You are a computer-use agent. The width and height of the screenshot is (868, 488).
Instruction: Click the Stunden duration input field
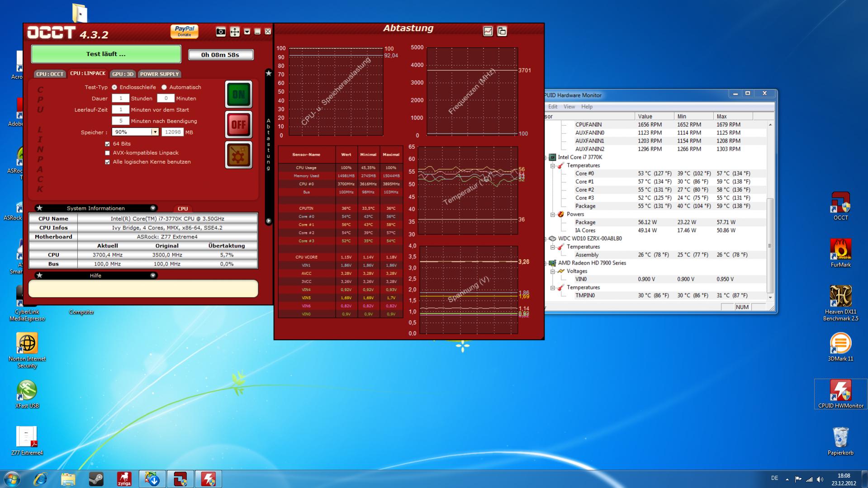click(x=120, y=98)
